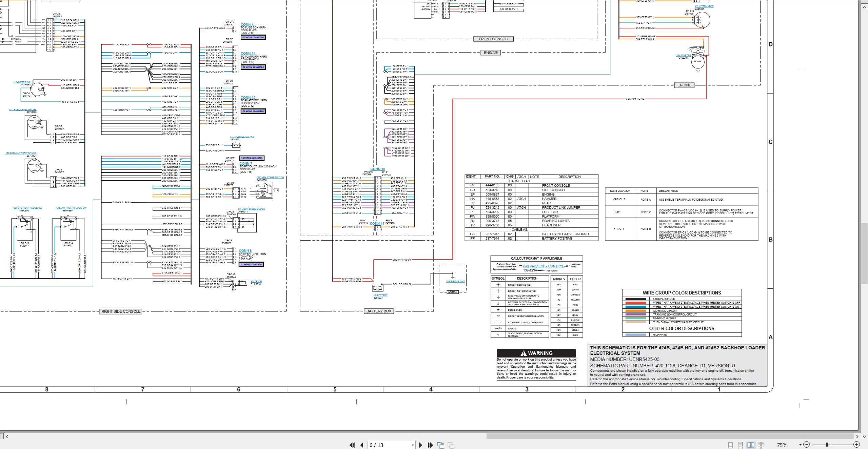Click the orange Starting Circuit color swatch

coord(635,311)
